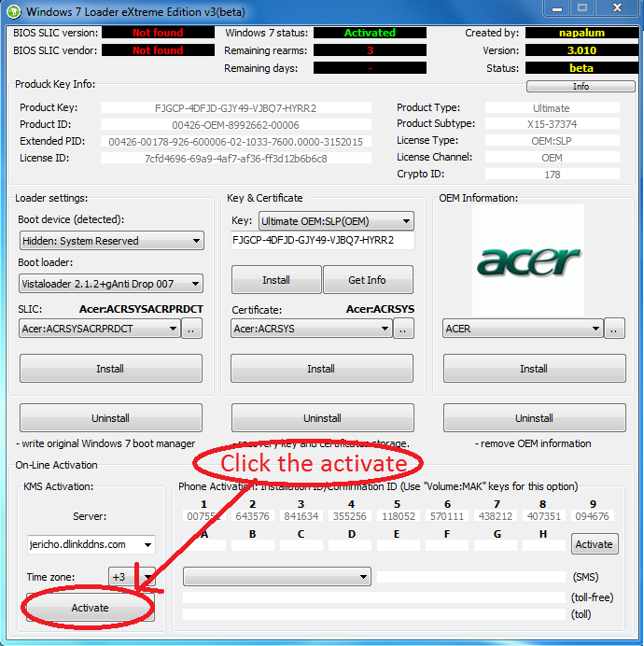Open Certificate Acer:ACRSYS dropdown

(311, 329)
